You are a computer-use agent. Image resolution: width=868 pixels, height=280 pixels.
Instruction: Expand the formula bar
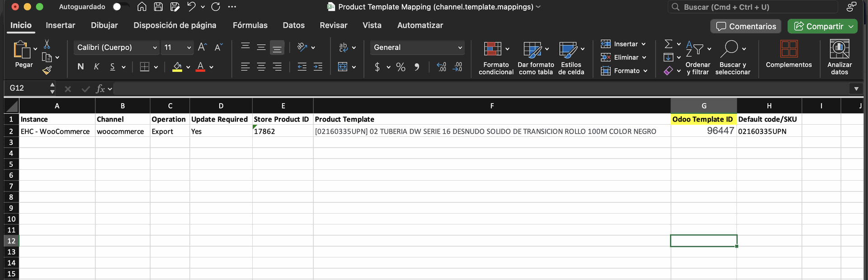coord(856,89)
